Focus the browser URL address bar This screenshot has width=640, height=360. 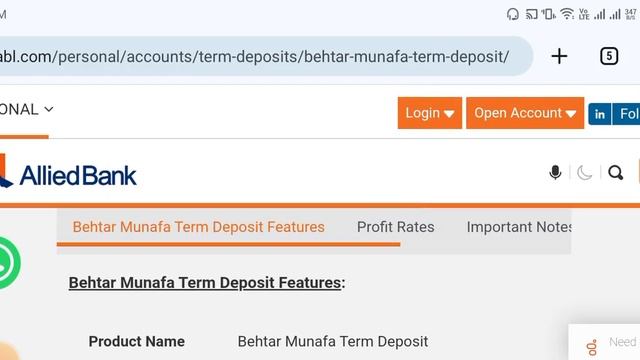tap(261, 56)
